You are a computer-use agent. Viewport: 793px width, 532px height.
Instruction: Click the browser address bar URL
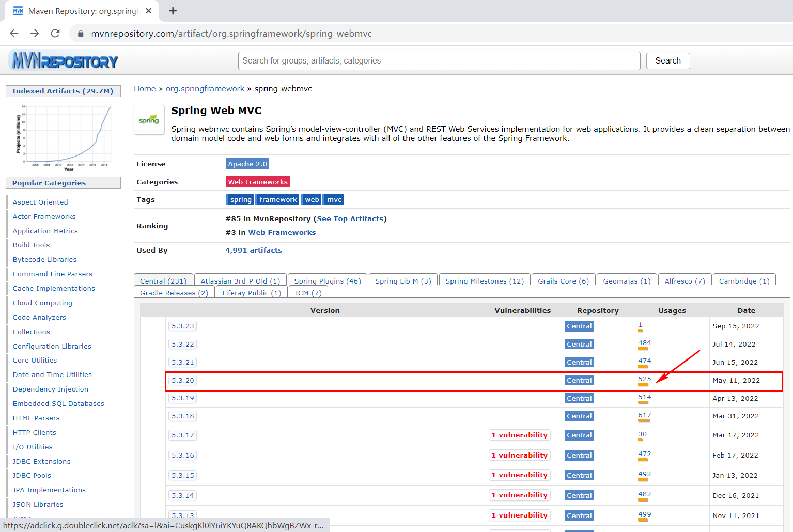pyautogui.click(x=231, y=34)
